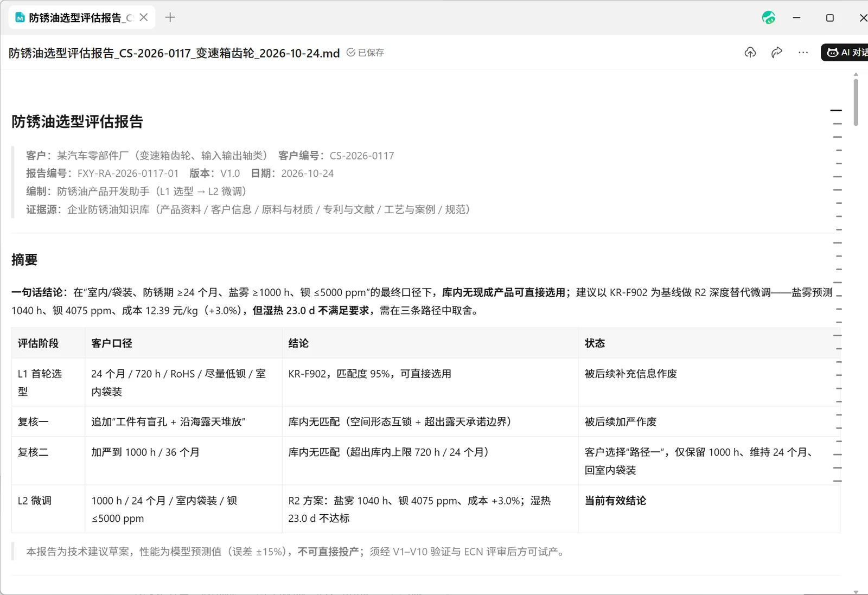868x595 pixels.
Task: Click the bold text 不可直接投产
Action: tap(328, 552)
